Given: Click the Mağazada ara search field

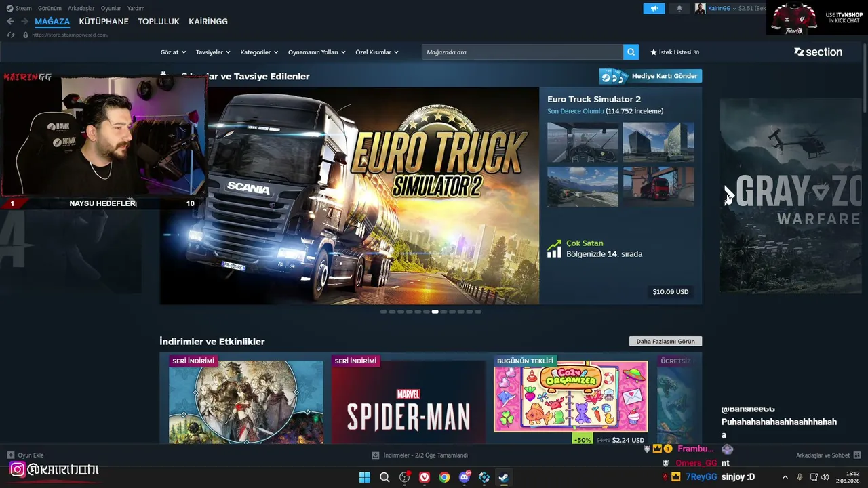Looking at the screenshot, I should coord(522,52).
